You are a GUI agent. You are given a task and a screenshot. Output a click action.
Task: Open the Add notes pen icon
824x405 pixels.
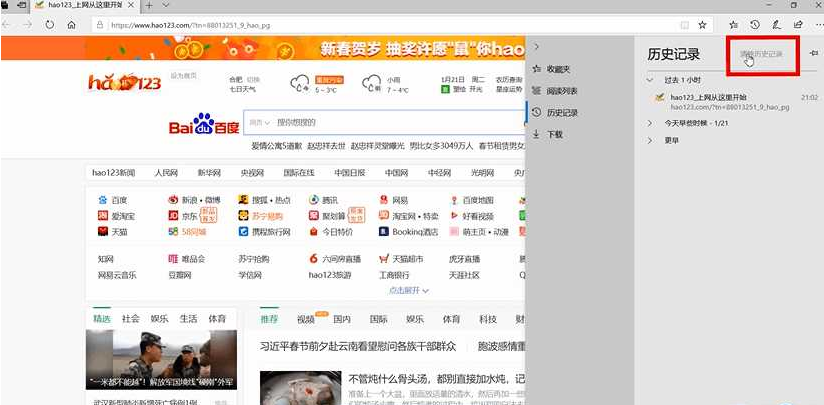pos(776,25)
